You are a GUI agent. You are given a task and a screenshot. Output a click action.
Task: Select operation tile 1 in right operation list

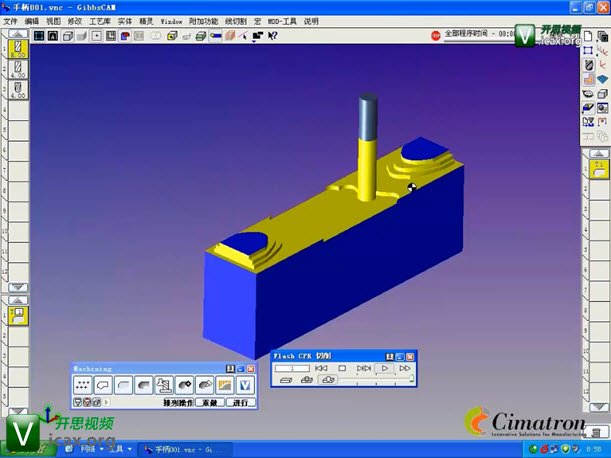[599, 169]
